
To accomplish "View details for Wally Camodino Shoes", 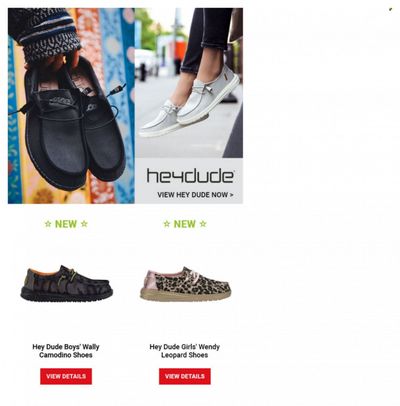I will [66, 376].
